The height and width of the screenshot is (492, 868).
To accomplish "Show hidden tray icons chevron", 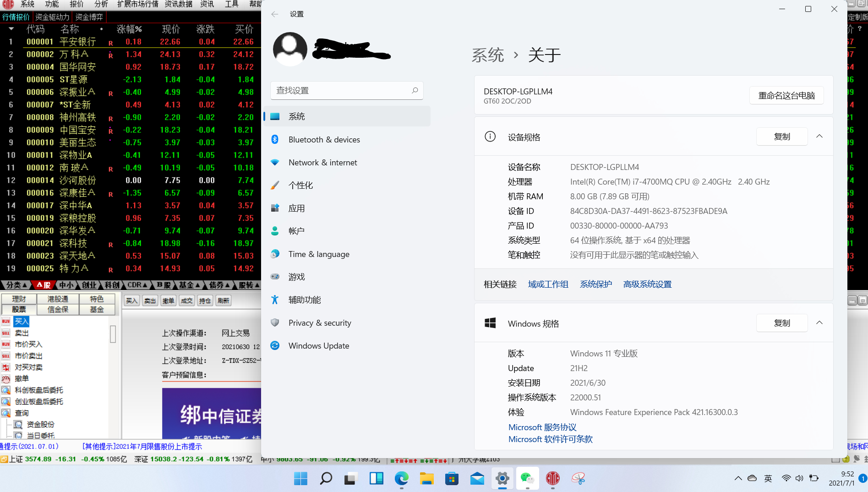I will click(738, 478).
